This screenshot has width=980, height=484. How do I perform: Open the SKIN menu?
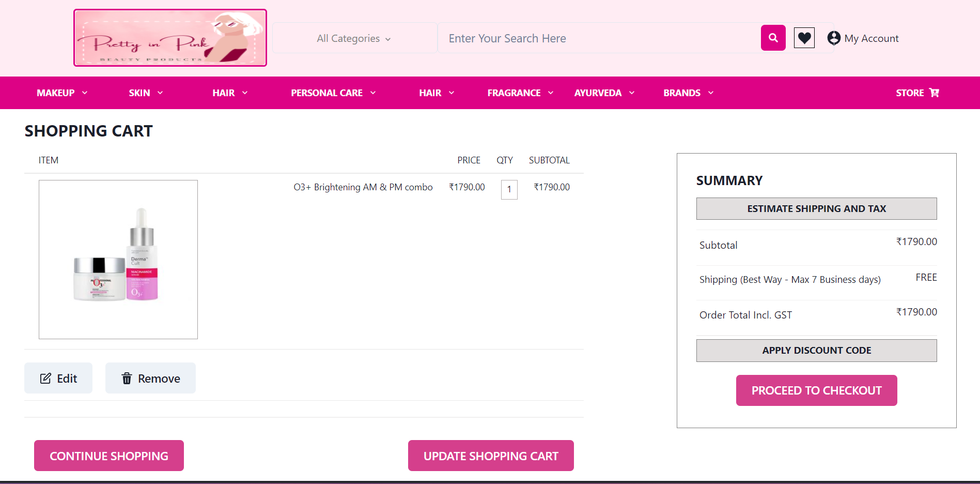click(139, 93)
